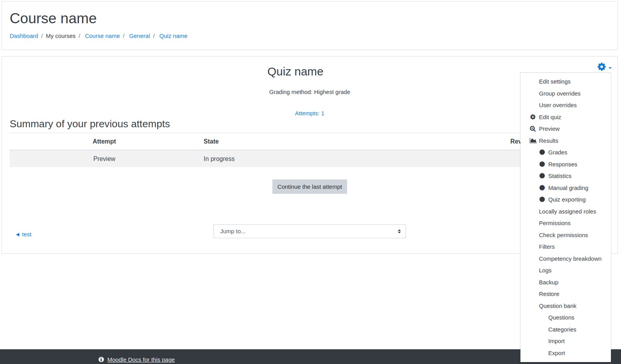The height and width of the screenshot is (364, 621).
Task: Open Moodle Docs for this page
Action: [x=141, y=360]
